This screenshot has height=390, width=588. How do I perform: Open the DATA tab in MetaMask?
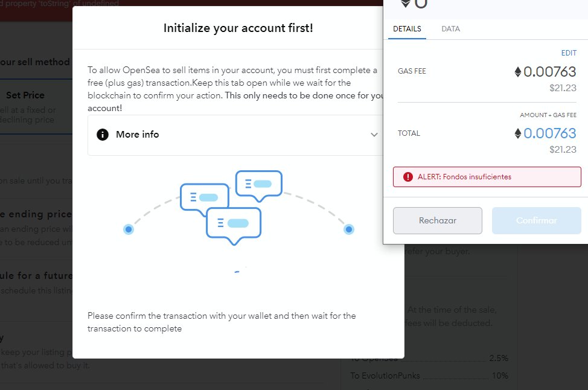(x=451, y=29)
